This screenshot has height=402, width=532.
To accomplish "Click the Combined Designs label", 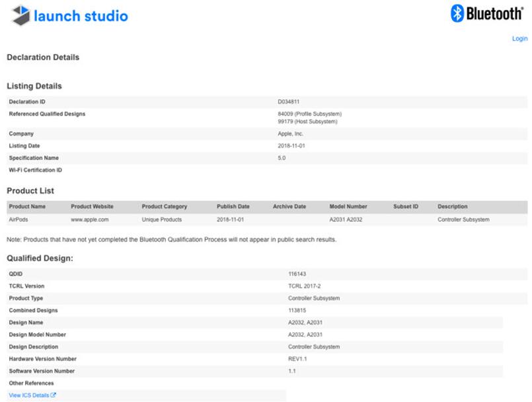I will (33, 310).
